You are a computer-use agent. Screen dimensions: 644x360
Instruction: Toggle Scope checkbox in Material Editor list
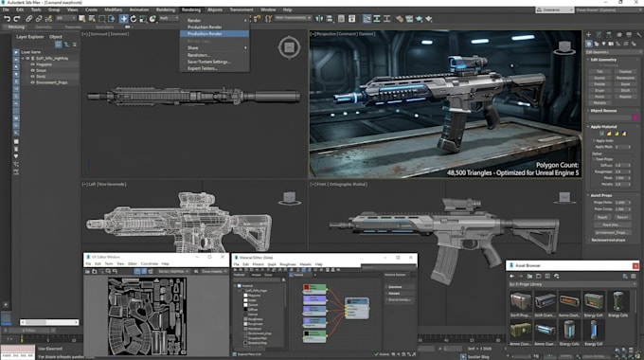[245, 300]
